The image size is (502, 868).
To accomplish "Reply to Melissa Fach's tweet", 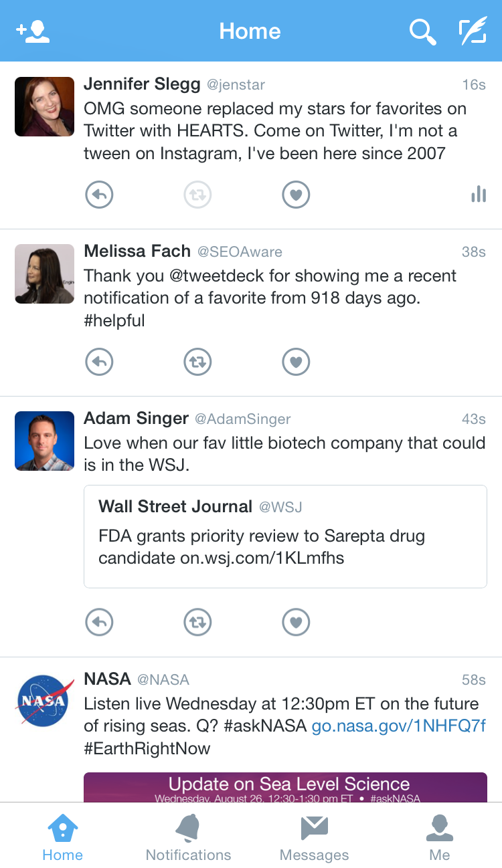I will click(x=99, y=362).
